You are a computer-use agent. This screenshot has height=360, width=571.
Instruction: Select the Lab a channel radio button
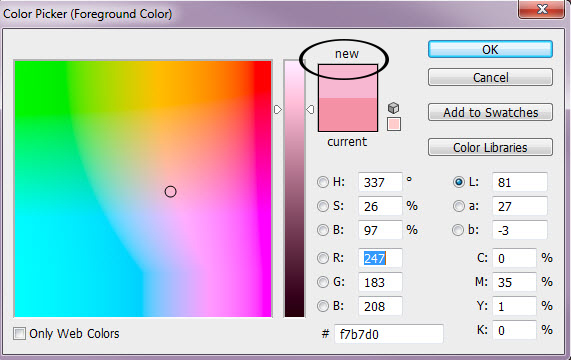pyautogui.click(x=459, y=206)
